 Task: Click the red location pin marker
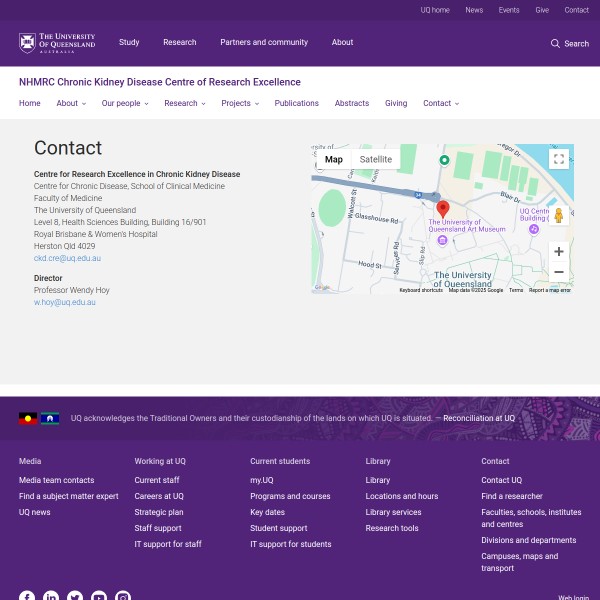pos(443,208)
